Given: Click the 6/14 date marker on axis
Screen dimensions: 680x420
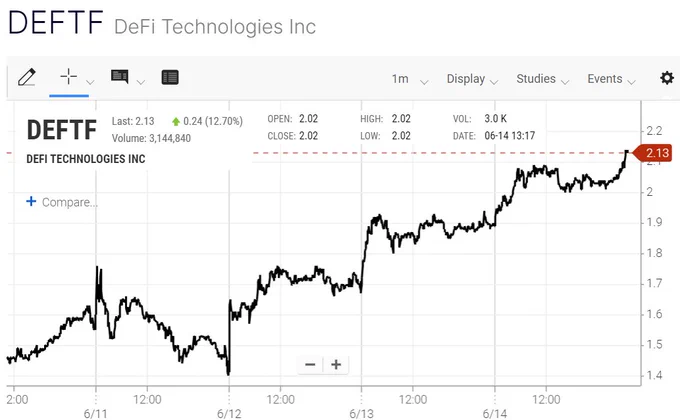Looking at the screenshot, I should click(x=495, y=413).
